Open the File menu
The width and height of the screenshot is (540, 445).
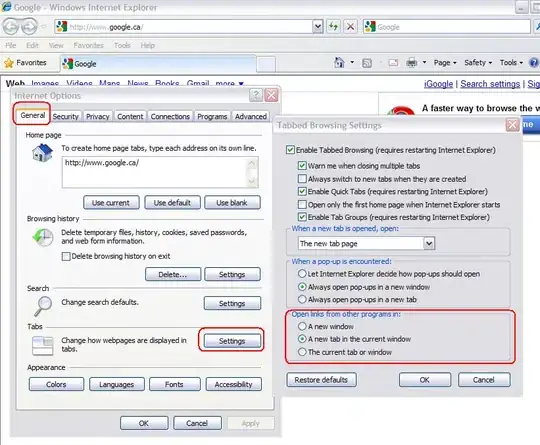[11, 45]
